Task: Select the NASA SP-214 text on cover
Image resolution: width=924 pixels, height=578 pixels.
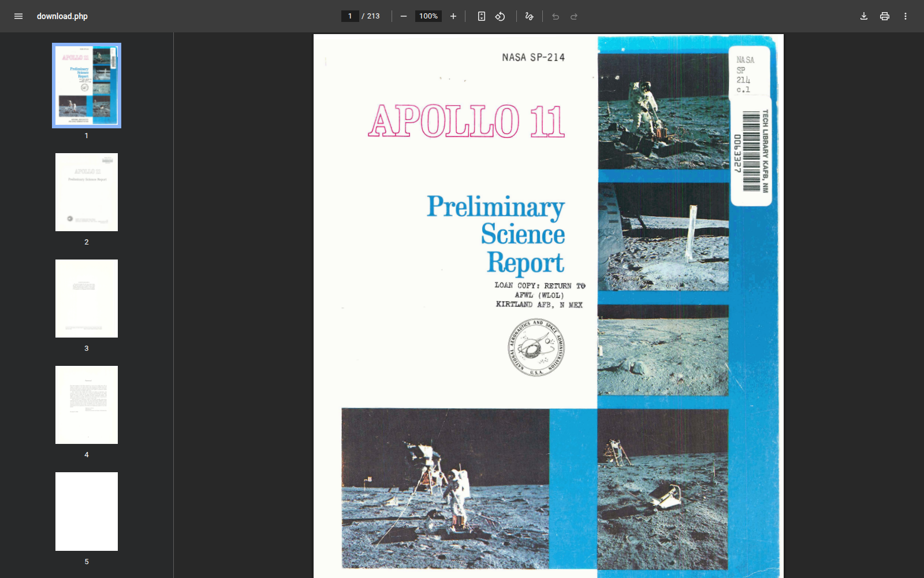Action: (534, 57)
